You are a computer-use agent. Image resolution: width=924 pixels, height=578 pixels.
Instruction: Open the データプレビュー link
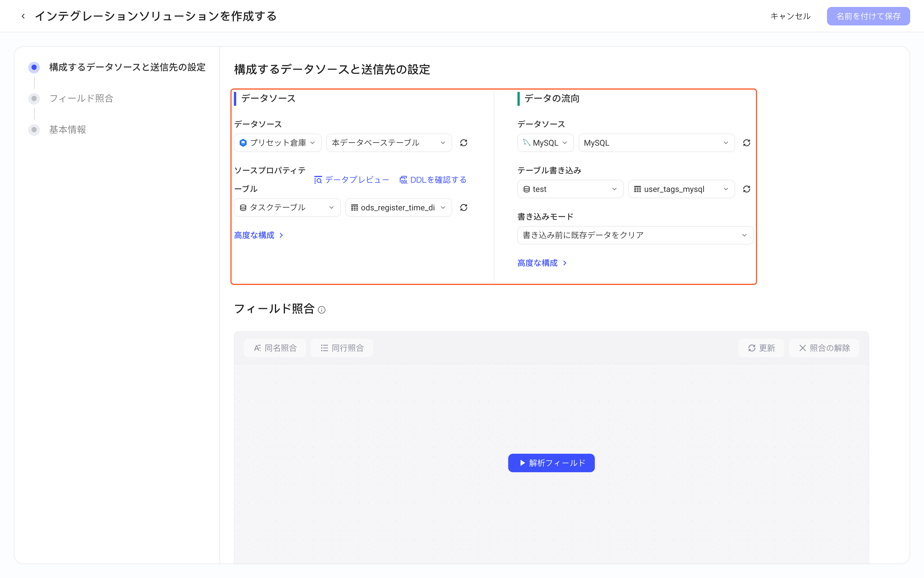pos(351,180)
